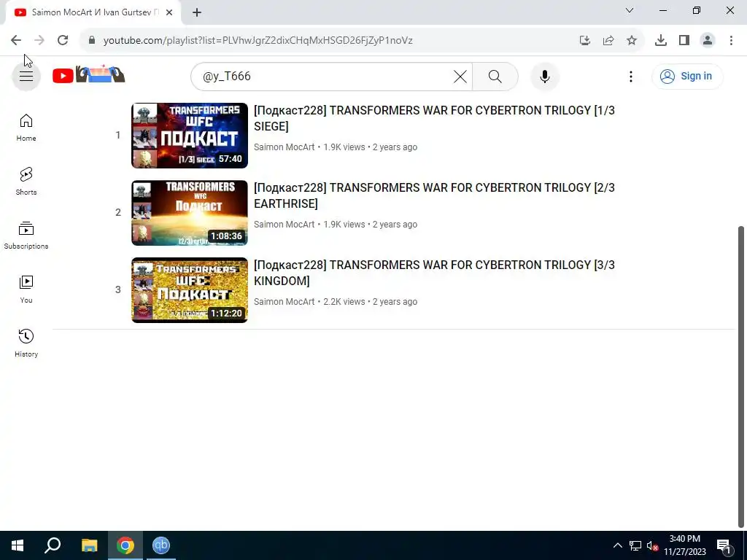
Task: Click the network tray icon
Action: click(635, 545)
